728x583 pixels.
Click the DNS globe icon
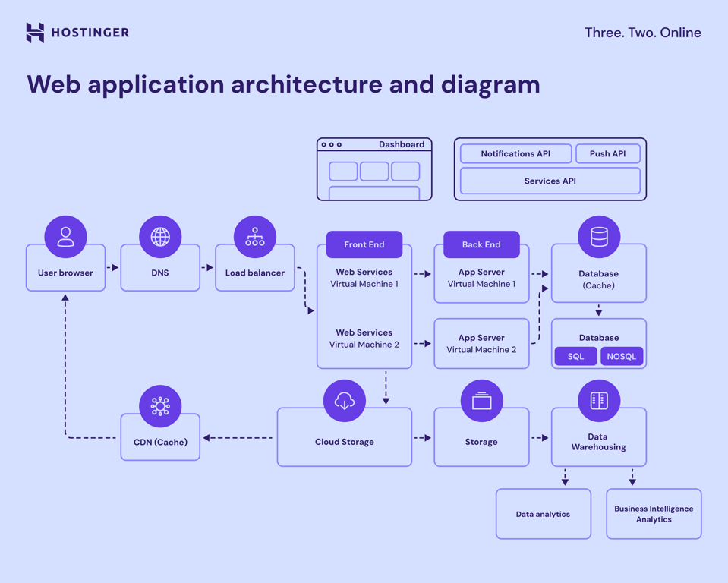pos(159,235)
